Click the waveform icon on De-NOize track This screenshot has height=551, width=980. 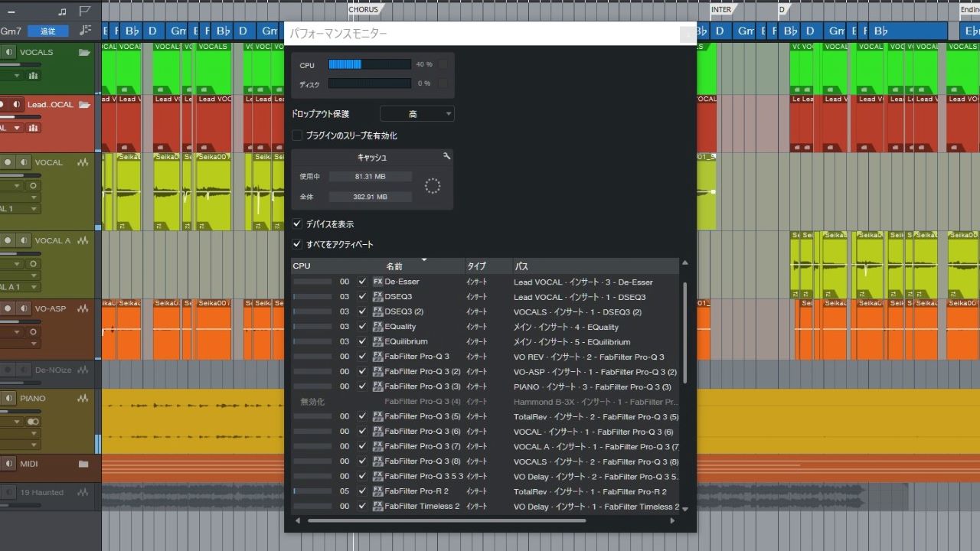83,370
